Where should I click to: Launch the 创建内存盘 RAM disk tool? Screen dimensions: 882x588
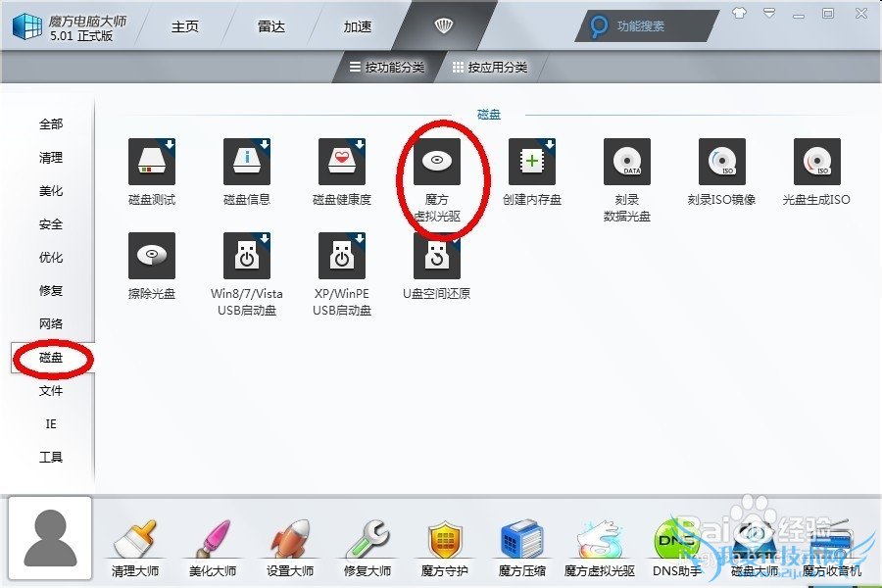pyautogui.click(x=532, y=162)
